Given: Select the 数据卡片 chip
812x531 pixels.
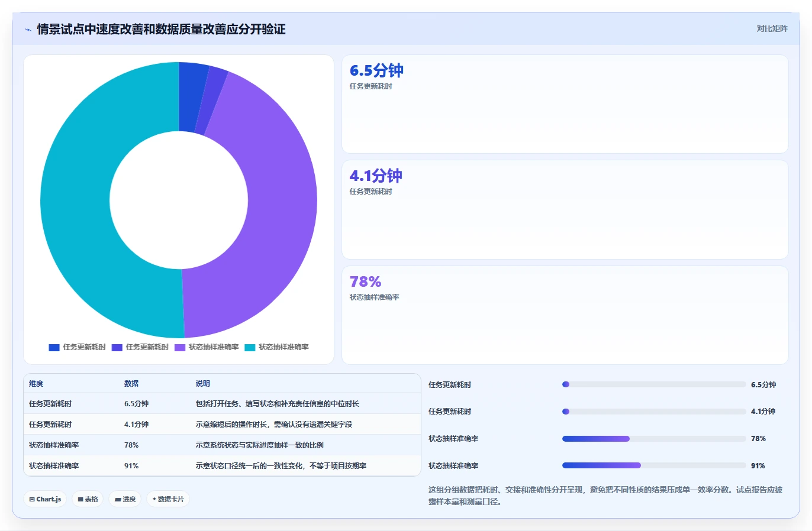Looking at the screenshot, I should 168,499.
